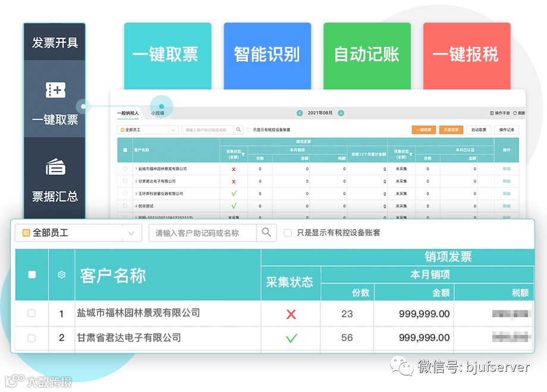
Task: Click red X status for 盐城市福林园林景观有限公司 enlarged row
Action: [291, 314]
